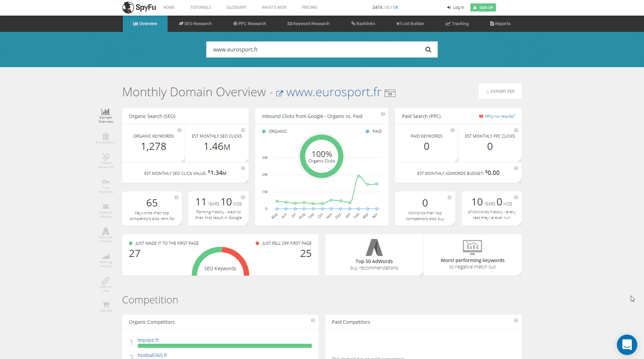Switch to the SEO Research tab
Viewport: 644px width, 359px height.
[x=195, y=24]
